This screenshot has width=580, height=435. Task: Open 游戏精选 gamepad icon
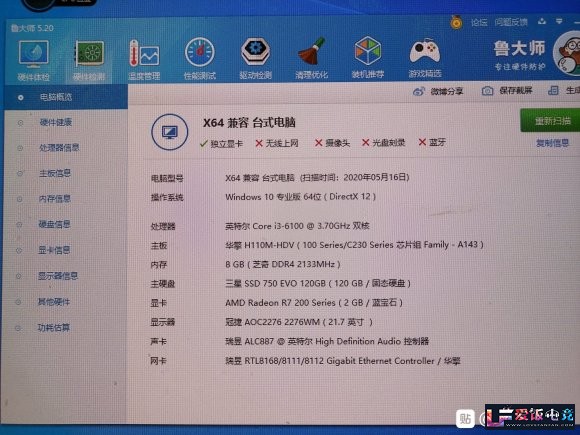click(425, 58)
